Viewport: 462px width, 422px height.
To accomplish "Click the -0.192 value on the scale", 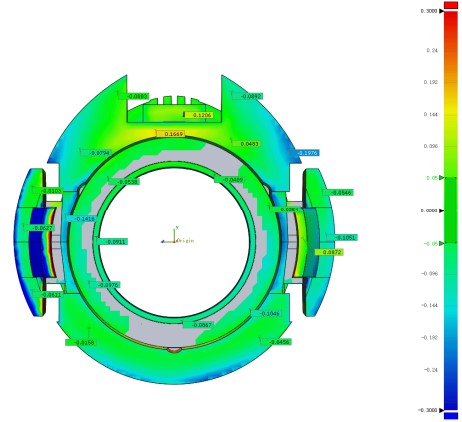I will click(x=429, y=338).
